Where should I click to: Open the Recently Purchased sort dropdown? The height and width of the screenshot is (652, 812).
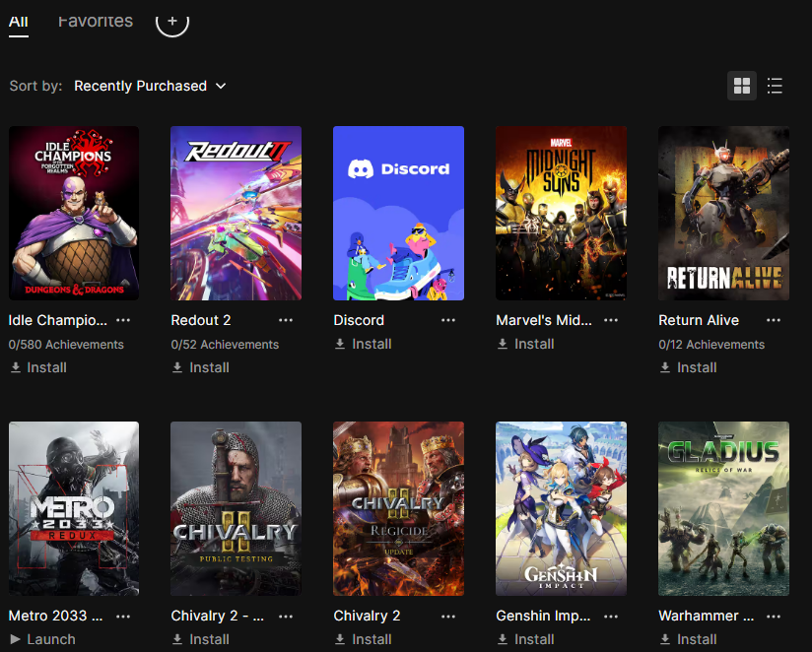(x=150, y=86)
